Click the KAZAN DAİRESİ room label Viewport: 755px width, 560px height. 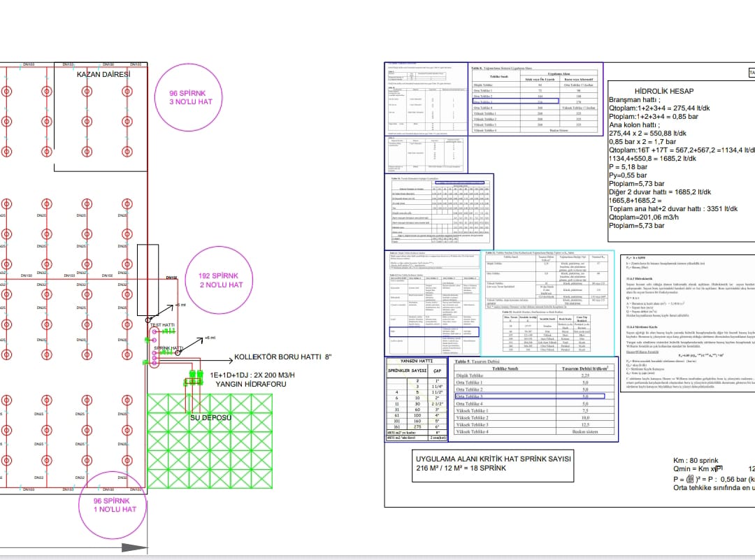103,74
